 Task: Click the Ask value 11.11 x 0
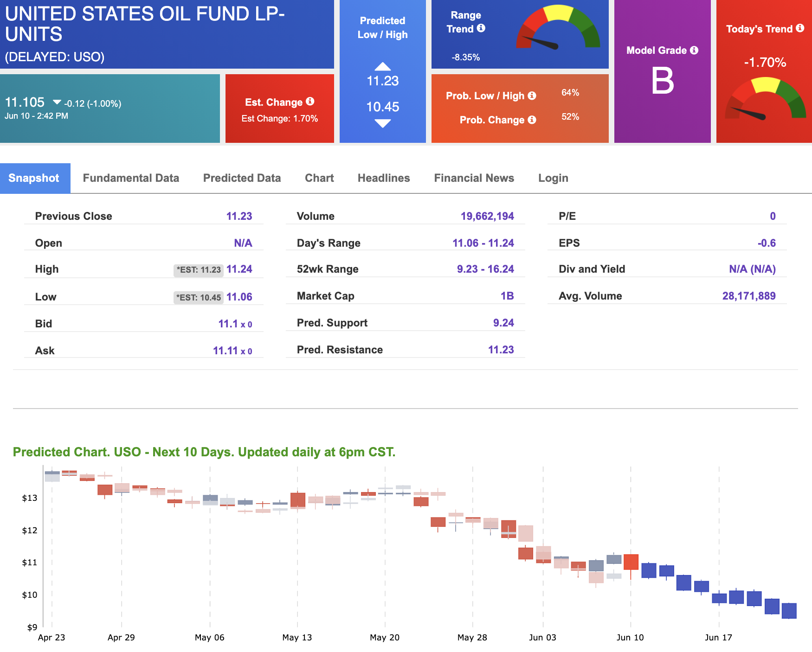click(x=232, y=351)
